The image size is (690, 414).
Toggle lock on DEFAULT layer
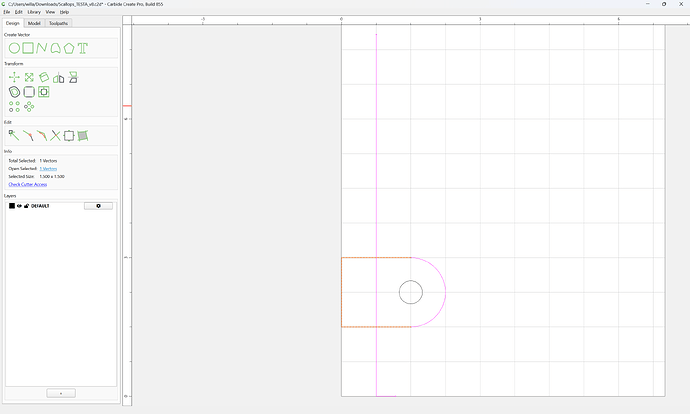click(x=26, y=206)
